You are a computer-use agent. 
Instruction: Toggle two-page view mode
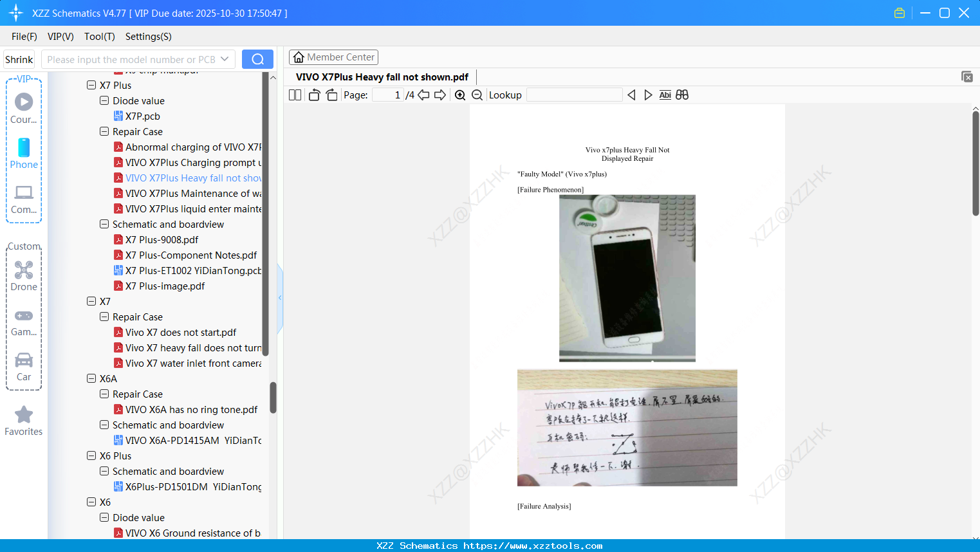pyautogui.click(x=294, y=95)
